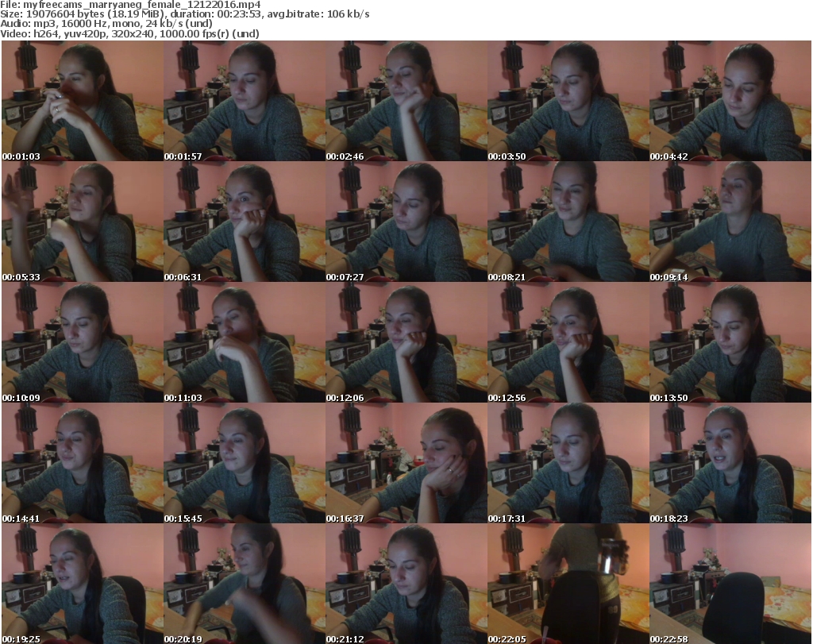813x644 pixels.
Task: Click the 00:22:58 empty chair frame
Action: [730, 584]
